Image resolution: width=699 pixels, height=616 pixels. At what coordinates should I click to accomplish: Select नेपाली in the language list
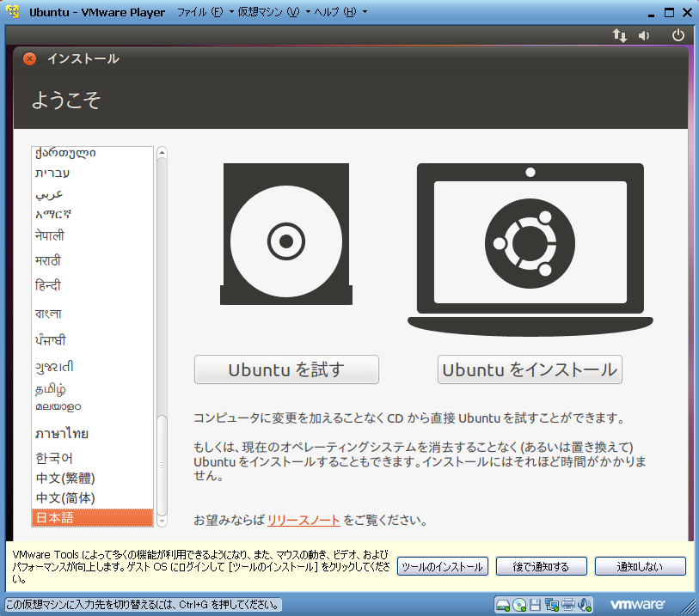point(92,235)
